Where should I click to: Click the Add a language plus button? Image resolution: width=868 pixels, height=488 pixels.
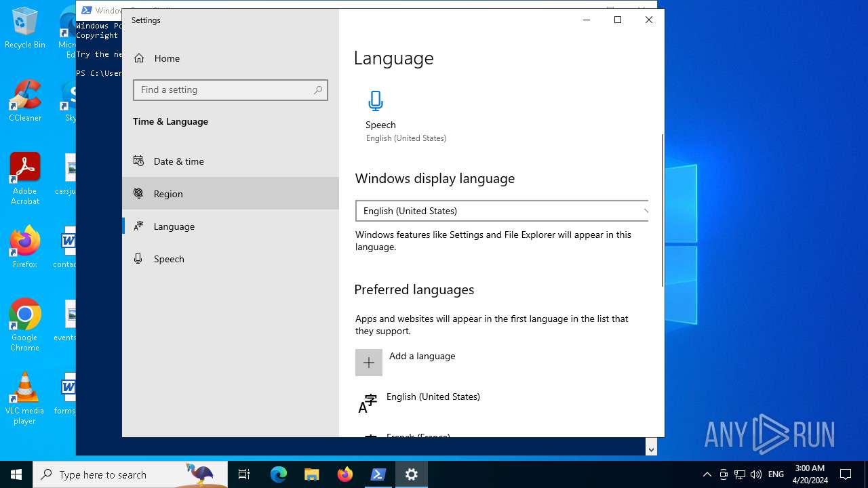click(369, 363)
